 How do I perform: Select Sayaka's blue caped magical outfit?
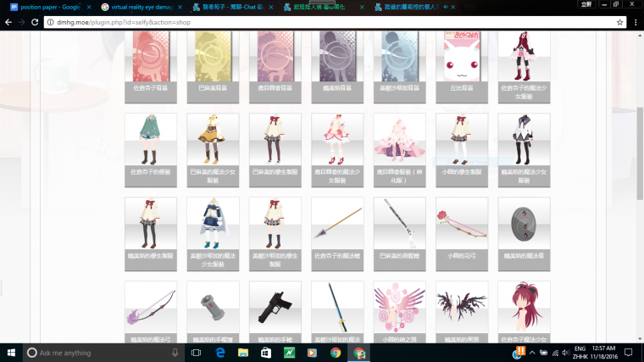(x=213, y=234)
